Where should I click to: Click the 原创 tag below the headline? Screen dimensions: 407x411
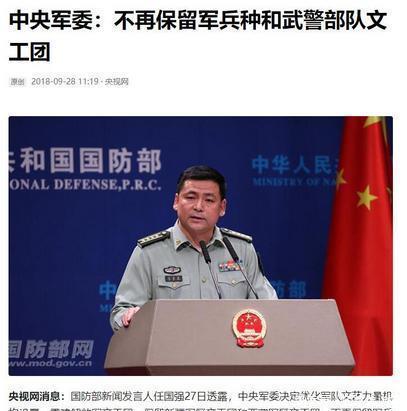pyautogui.click(x=18, y=82)
